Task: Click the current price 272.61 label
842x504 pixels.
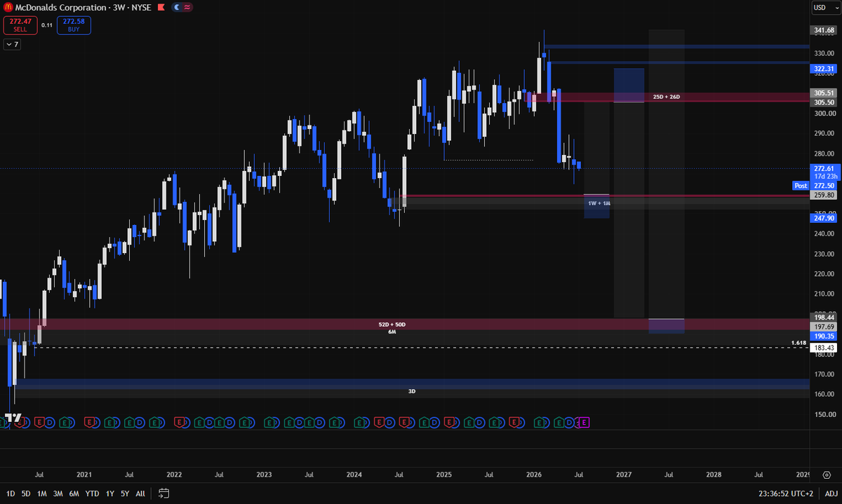Action: click(823, 168)
